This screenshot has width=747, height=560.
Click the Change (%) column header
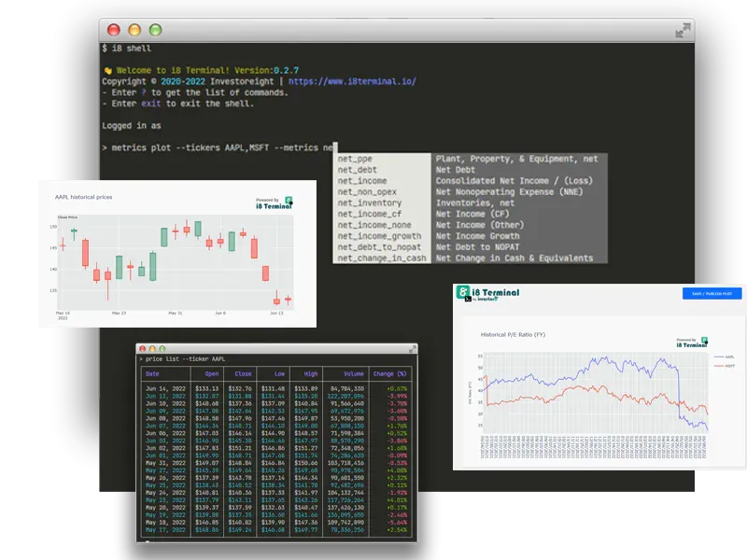[x=390, y=373]
